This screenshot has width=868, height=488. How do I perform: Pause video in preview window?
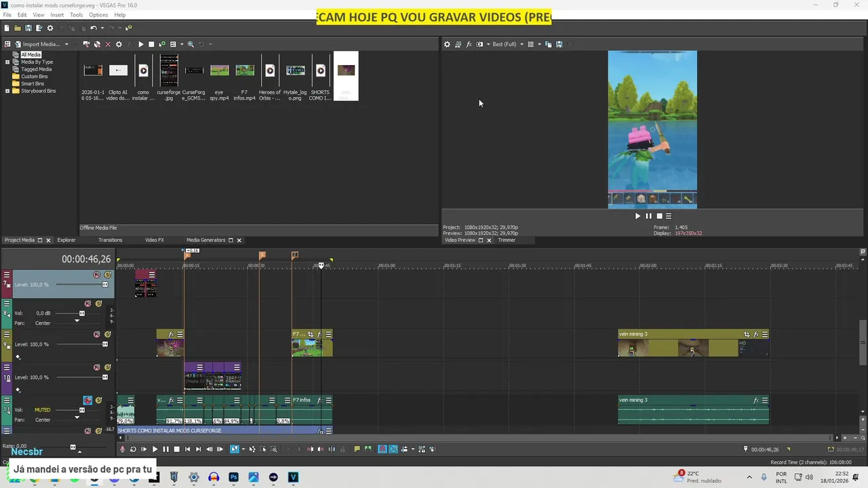(x=648, y=216)
